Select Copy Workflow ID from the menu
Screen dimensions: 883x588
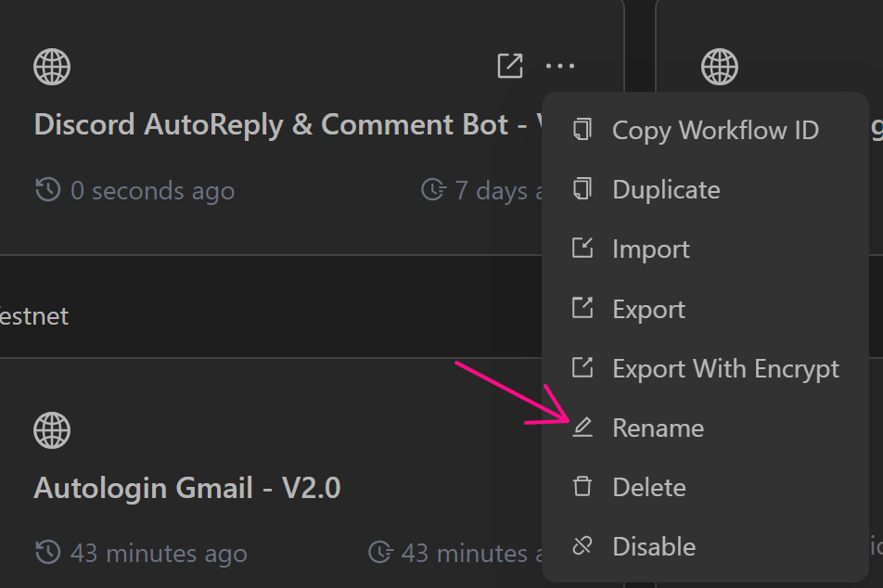715,130
